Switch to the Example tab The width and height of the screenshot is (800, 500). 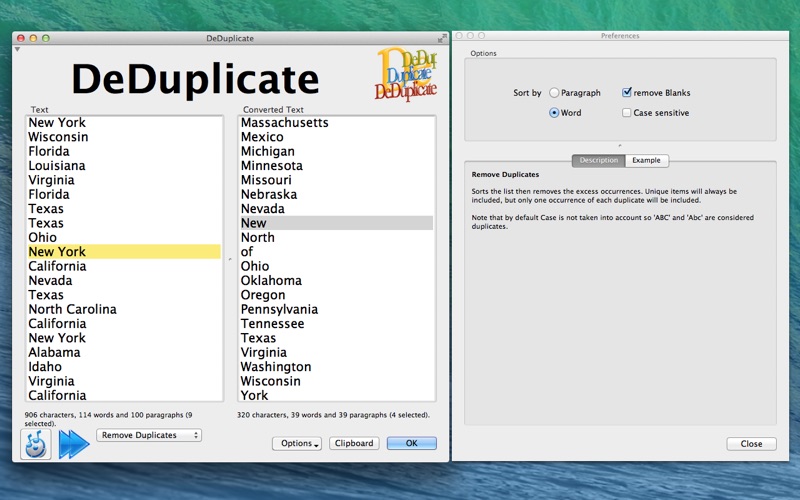tap(646, 160)
